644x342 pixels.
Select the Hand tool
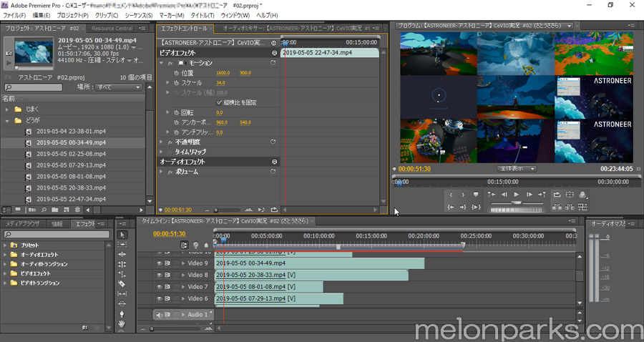[x=122, y=323]
